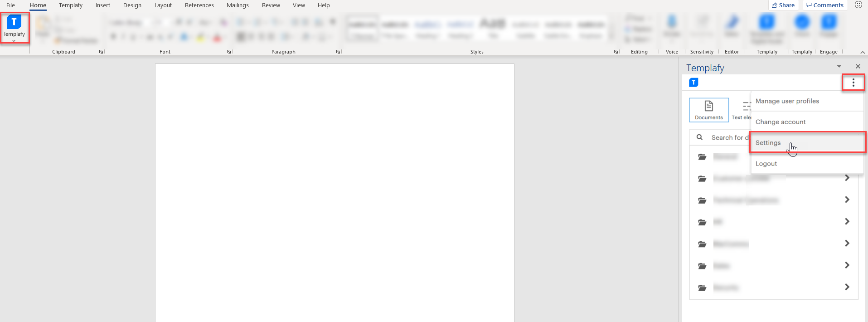
Task: Open the Clipboard group dialog launcher
Action: click(101, 52)
